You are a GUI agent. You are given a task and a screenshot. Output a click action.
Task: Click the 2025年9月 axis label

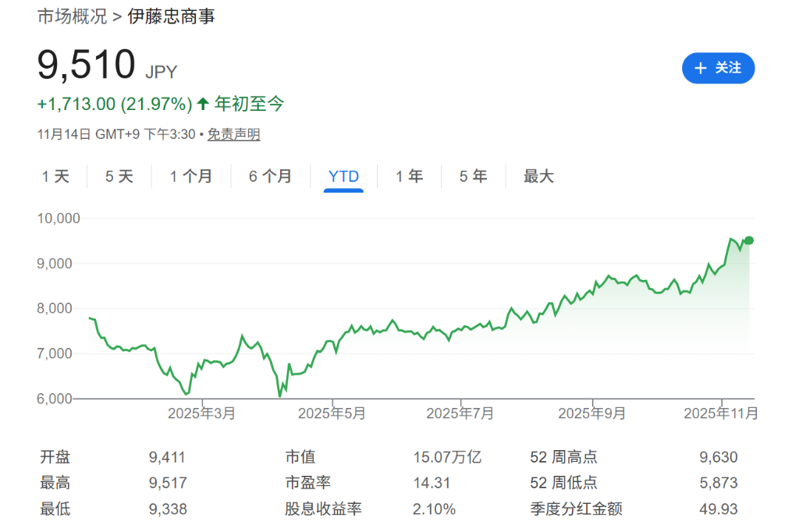coord(591,413)
